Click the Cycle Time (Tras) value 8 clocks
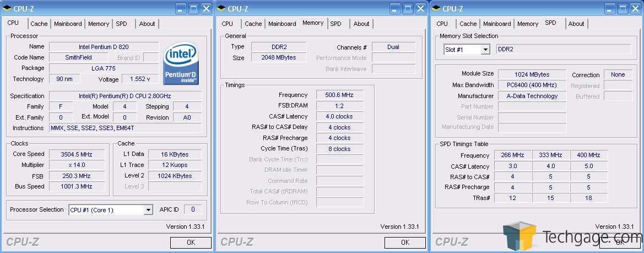Viewport: 644px width, 253px height. pyautogui.click(x=339, y=149)
